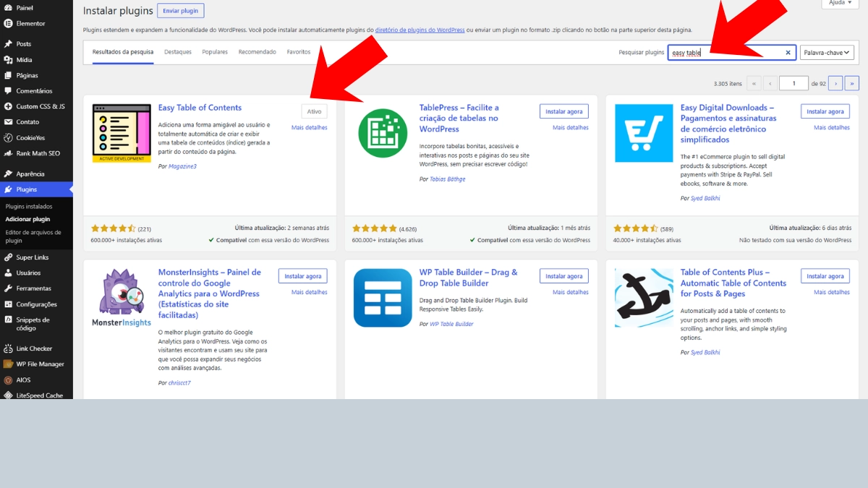Click the Plugins plug icon

point(8,189)
